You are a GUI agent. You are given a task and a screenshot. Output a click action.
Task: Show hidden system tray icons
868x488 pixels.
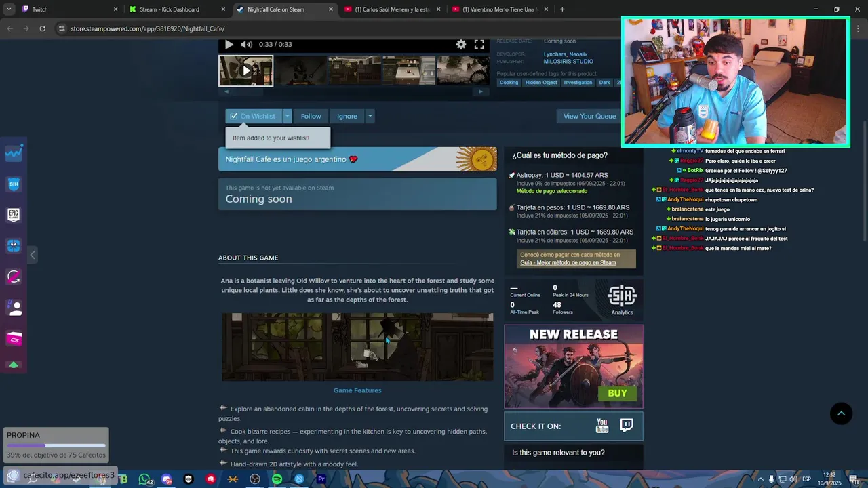point(760,479)
